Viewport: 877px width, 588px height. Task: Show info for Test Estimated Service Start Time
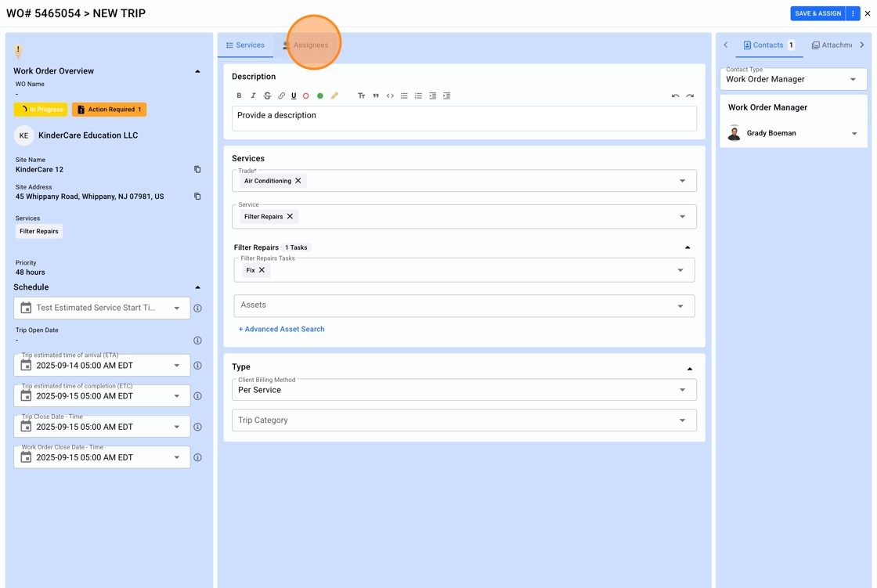pos(197,308)
